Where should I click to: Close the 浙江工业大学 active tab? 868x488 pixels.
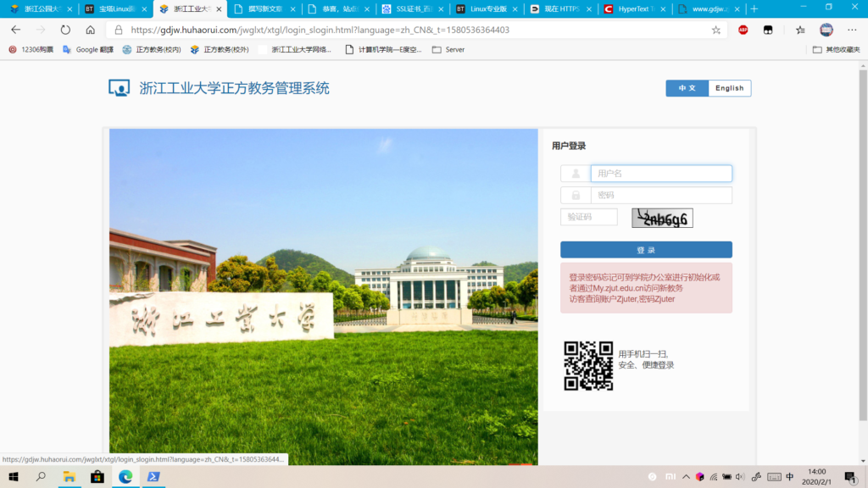pyautogui.click(x=219, y=8)
